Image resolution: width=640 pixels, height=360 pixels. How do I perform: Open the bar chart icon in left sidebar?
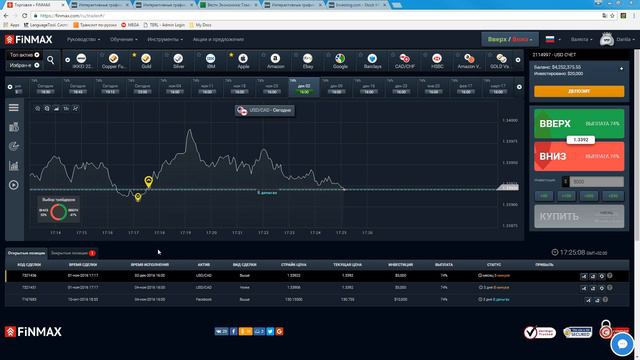[x=14, y=166]
